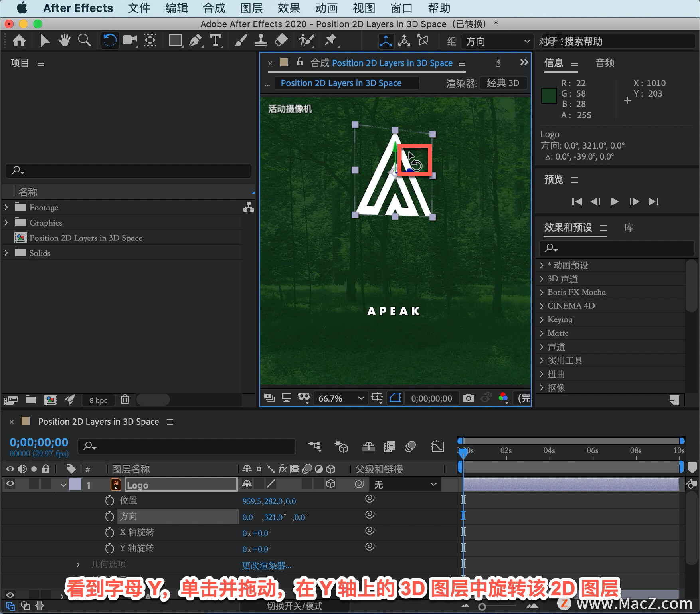Toggle stopwatch for X 轴旋转

[109, 532]
